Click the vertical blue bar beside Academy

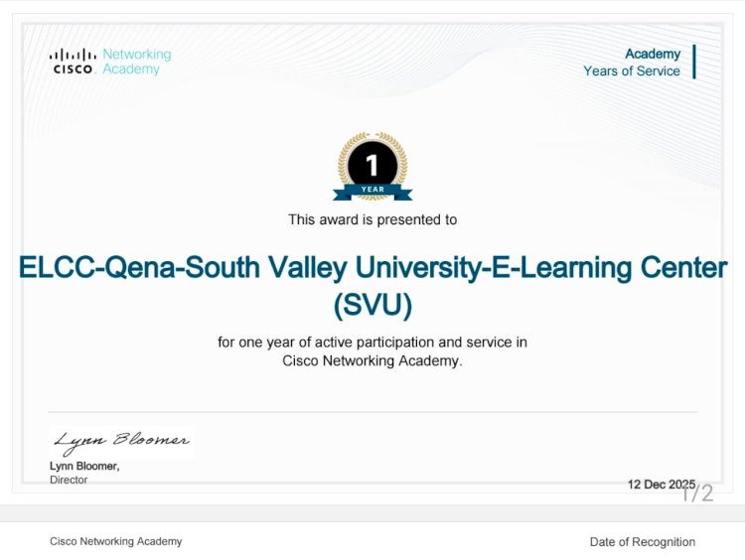coord(694,62)
